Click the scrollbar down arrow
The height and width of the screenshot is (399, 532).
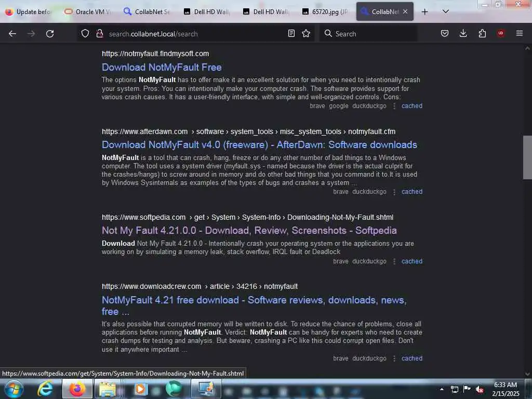527,374
